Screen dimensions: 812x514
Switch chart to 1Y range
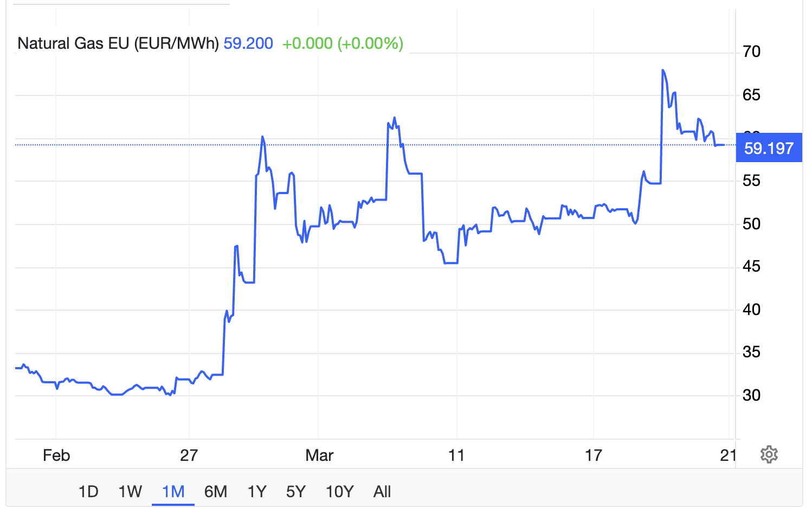click(x=257, y=492)
